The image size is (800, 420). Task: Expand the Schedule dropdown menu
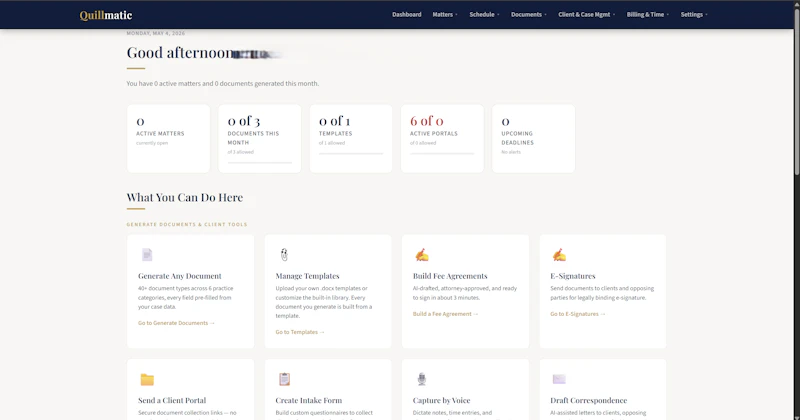[484, 14]
